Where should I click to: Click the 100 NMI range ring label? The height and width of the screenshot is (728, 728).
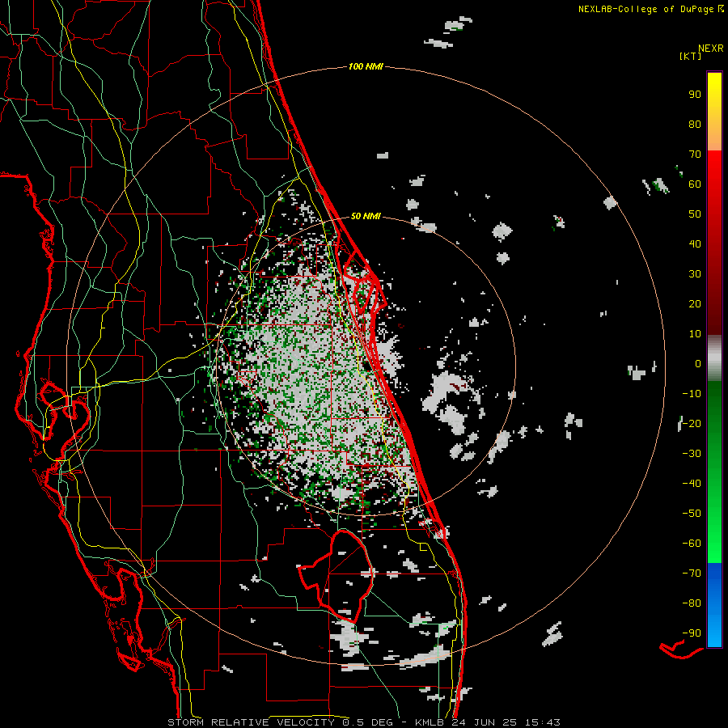[366, 67]
